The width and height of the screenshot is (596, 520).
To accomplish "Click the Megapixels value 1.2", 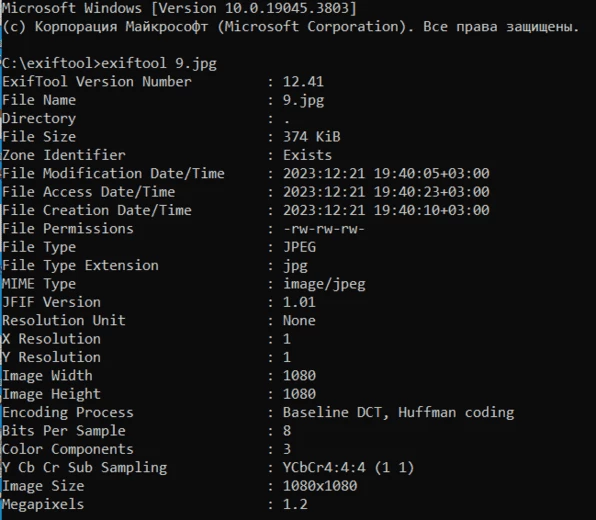I will [x=295, y=504].
